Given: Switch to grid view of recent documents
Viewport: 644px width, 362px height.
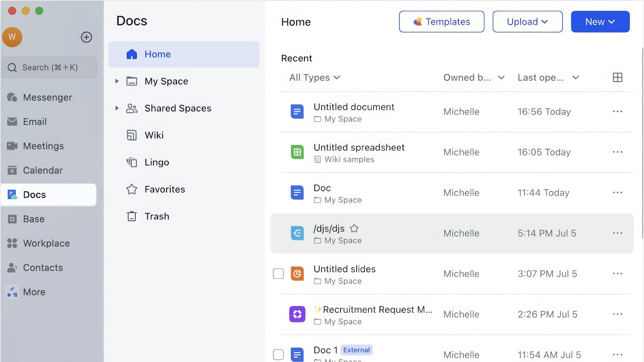Looking at the screenshot, I should tap(617, 77).
